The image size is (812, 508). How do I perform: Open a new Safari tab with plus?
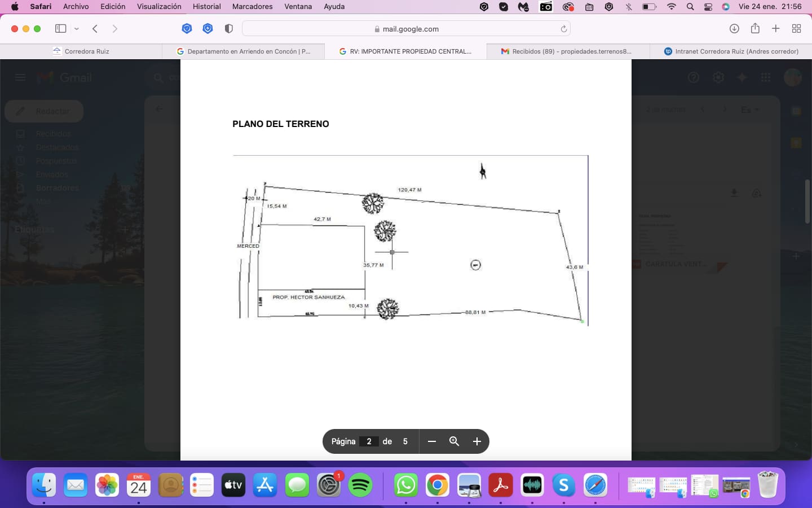point(776,29)
